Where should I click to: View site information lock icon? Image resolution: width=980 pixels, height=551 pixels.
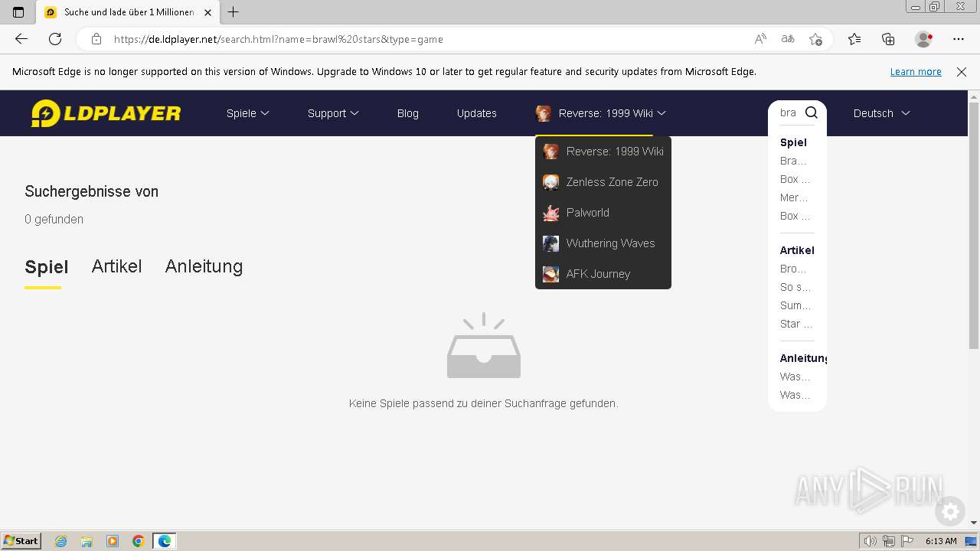[96, 39]
